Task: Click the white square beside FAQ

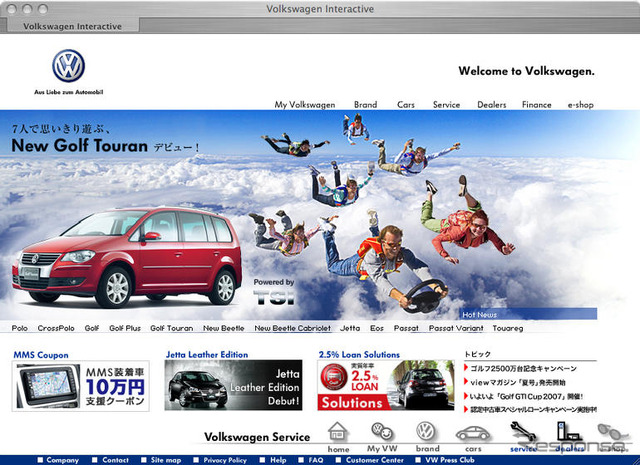Action: [301, 460]
